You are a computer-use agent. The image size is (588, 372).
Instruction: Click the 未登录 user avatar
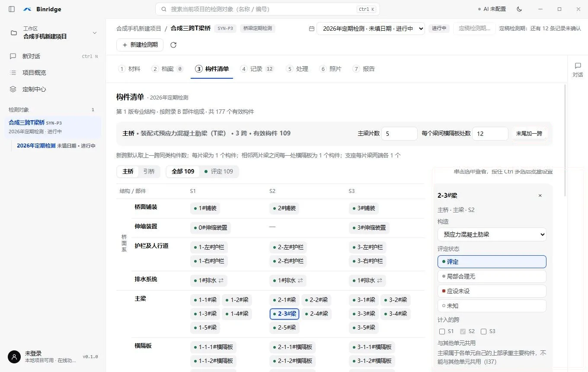(14, 357)
